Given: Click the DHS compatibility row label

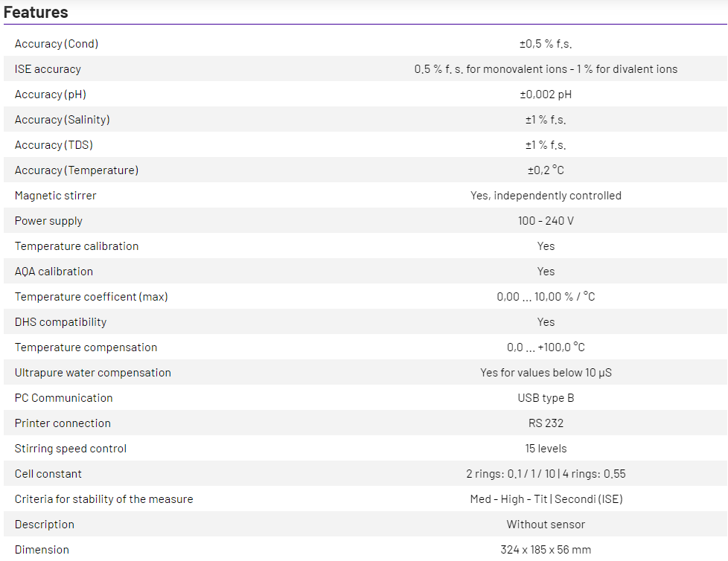Looking at the screenshot, I should [x=60, y=322].
